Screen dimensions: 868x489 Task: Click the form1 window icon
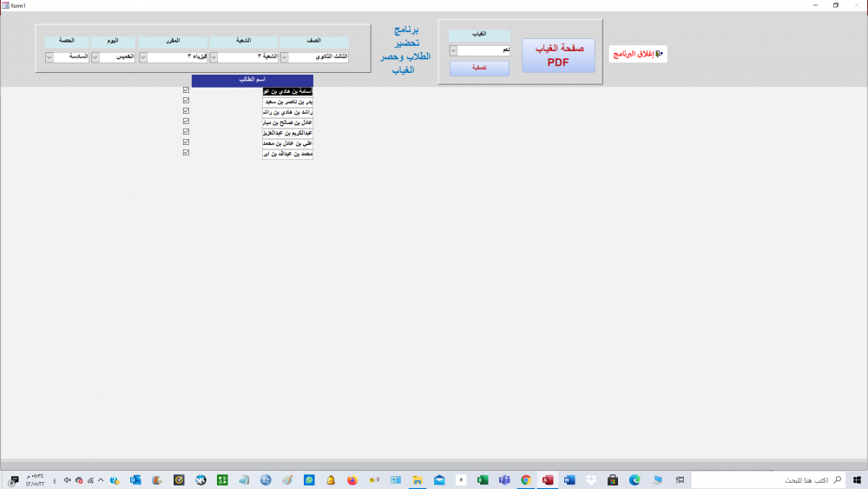click(5, 5)
